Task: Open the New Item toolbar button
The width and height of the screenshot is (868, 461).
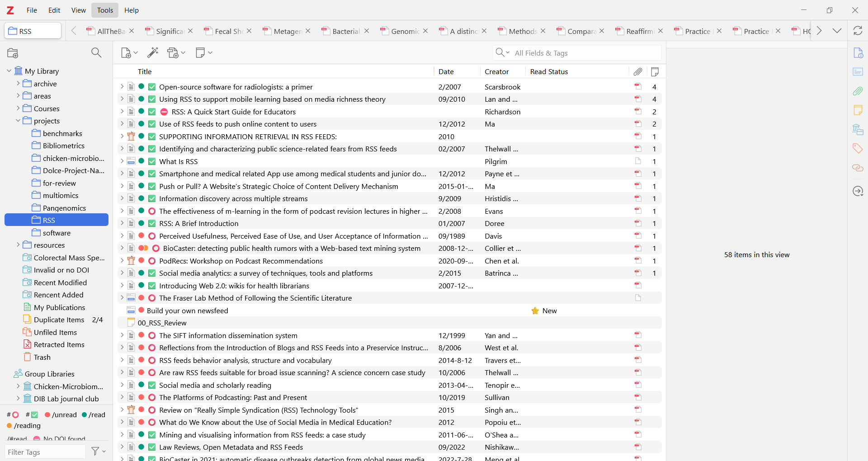Action: (129, 53)
